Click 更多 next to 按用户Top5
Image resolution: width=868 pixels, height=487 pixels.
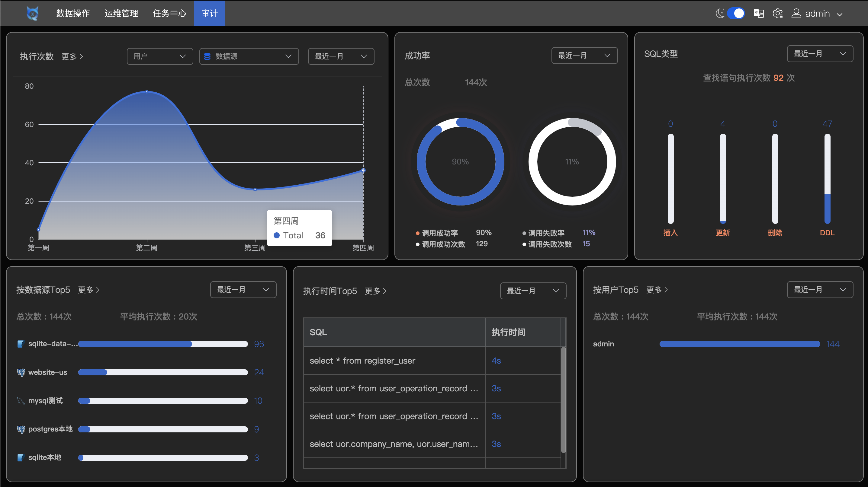click(657, 289)
